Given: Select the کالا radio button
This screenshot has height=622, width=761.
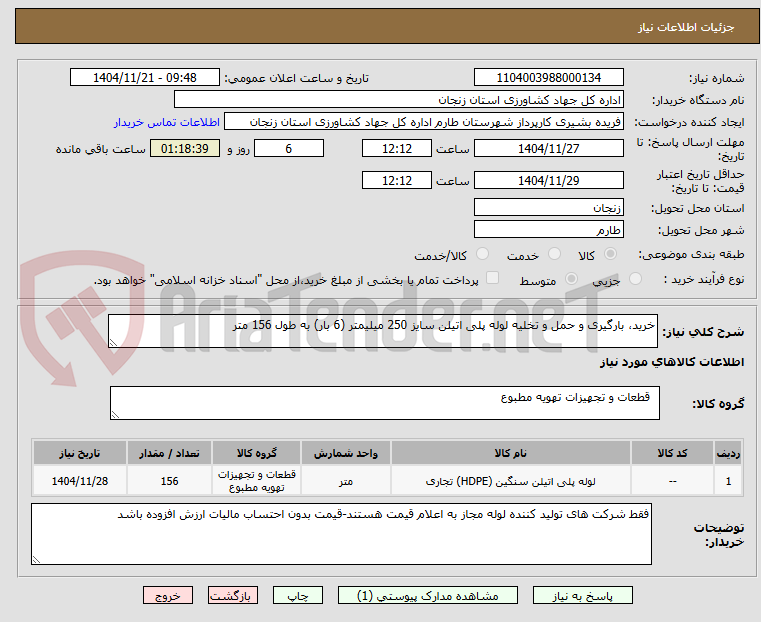Looking at the screenshot, I should click(x=611, y=254).
